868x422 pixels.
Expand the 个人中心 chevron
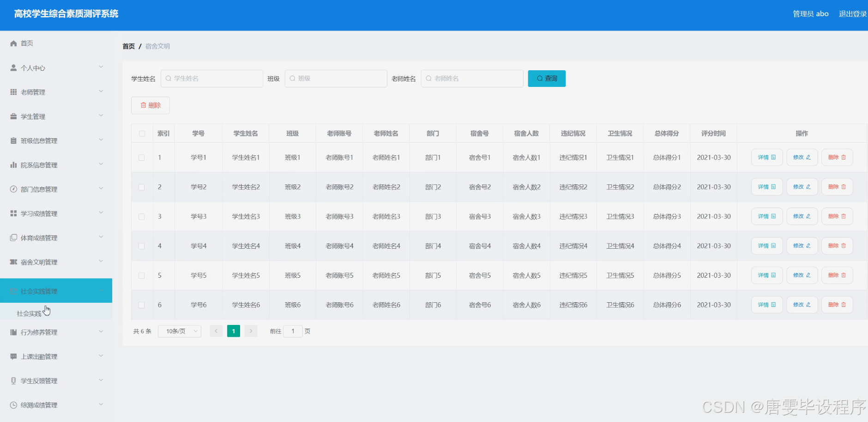tap(101, 67)
